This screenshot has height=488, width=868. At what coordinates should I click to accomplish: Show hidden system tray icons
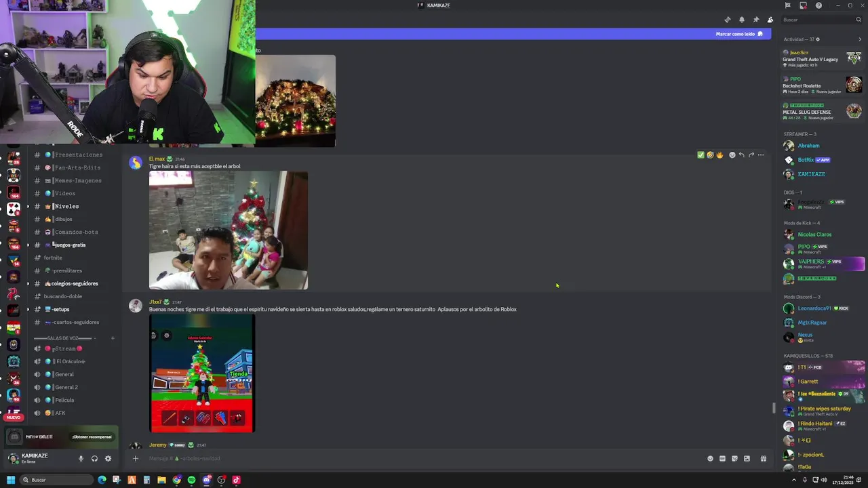pos(794,480)
